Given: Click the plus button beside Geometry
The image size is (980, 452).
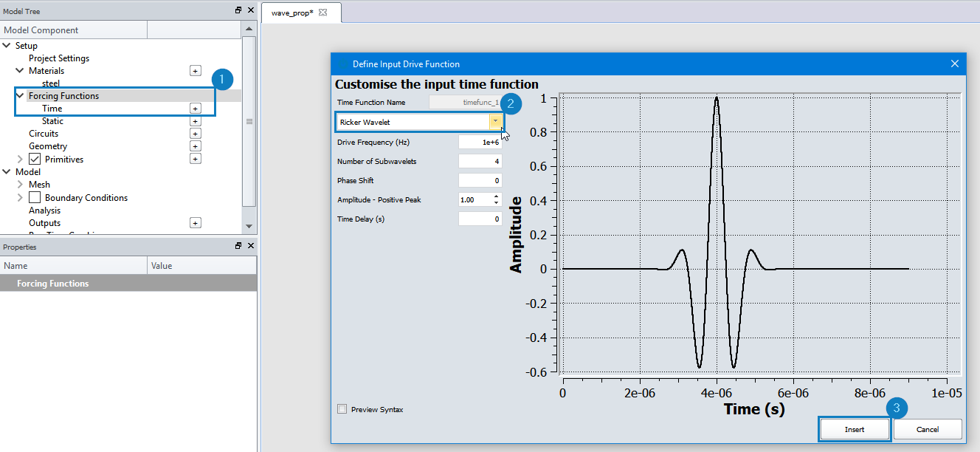Looking at the screenshot, I should tap(196, 146).
